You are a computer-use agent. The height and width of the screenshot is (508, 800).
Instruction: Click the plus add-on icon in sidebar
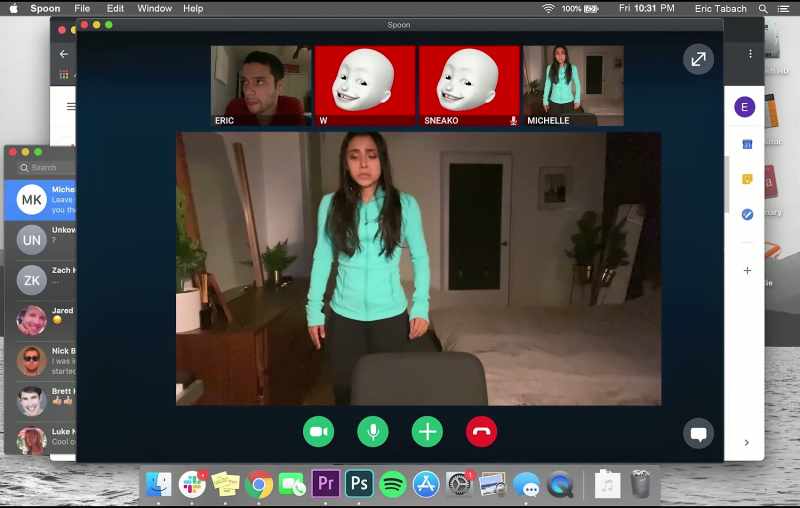click(747, 270)
